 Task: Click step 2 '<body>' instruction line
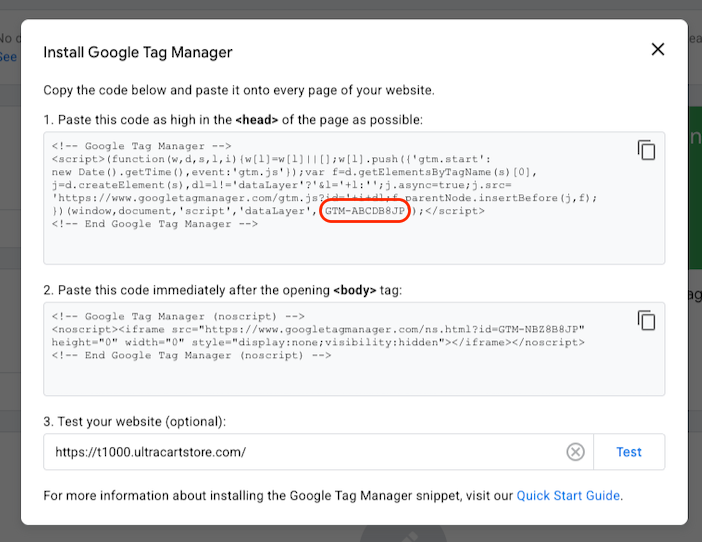click(x=223, y=290)
